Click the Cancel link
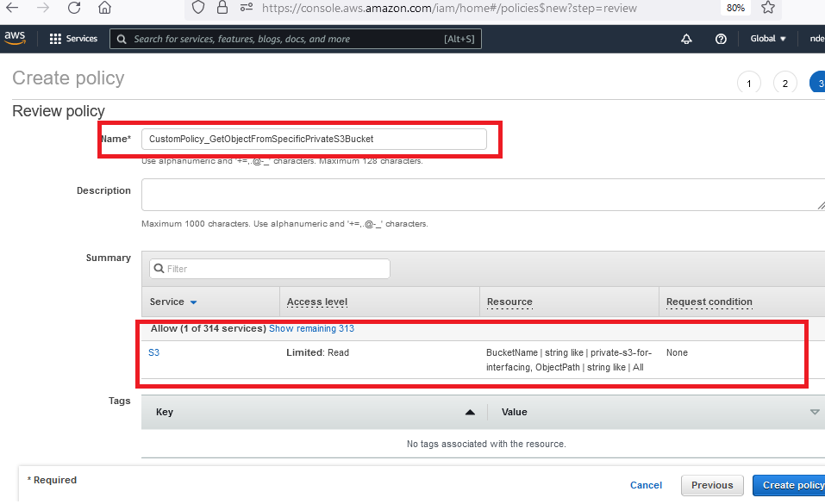Image resolution: width=825 pixels, height=504 pixels. pyautogui.click(x=646, y=485)
